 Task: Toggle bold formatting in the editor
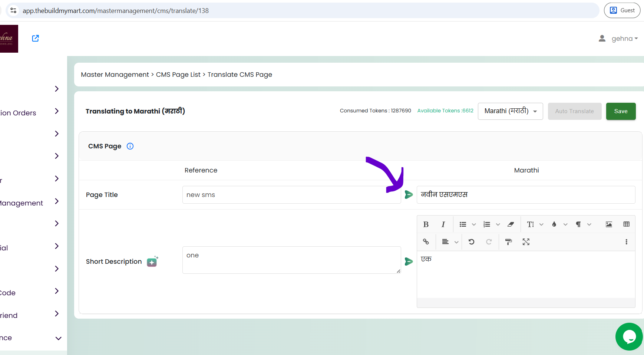point(426,224)
